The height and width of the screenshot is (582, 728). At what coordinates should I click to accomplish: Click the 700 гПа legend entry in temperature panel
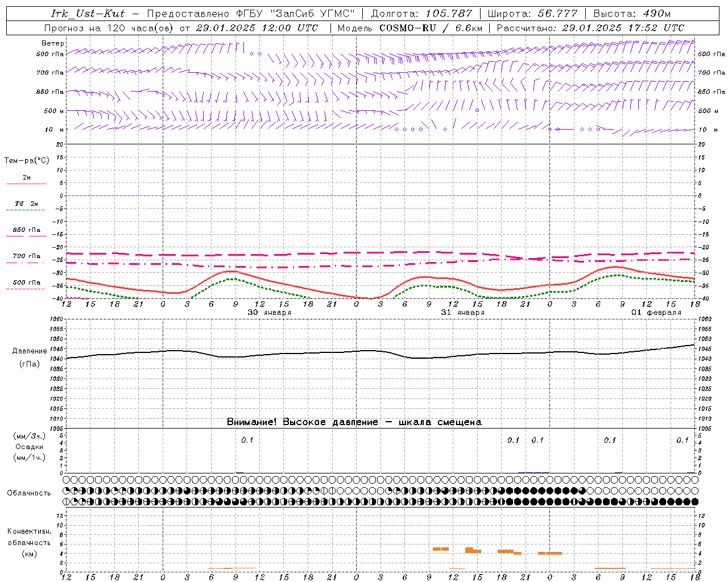27,256
